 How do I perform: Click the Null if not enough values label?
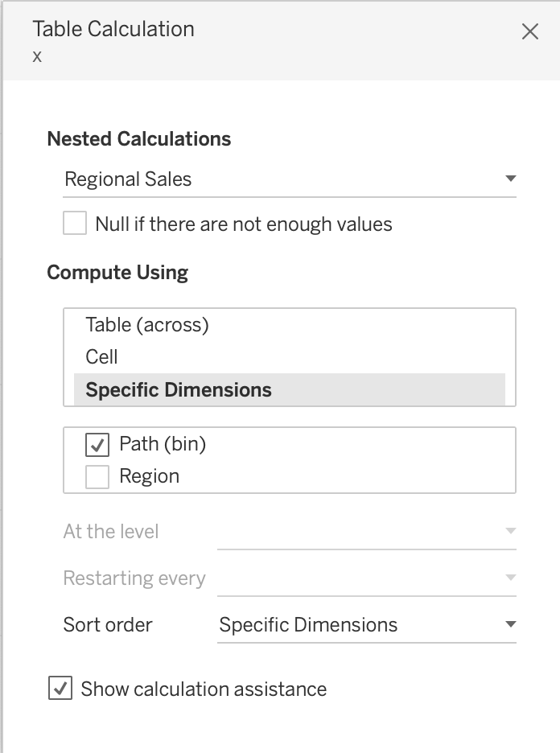click(244, 224)
